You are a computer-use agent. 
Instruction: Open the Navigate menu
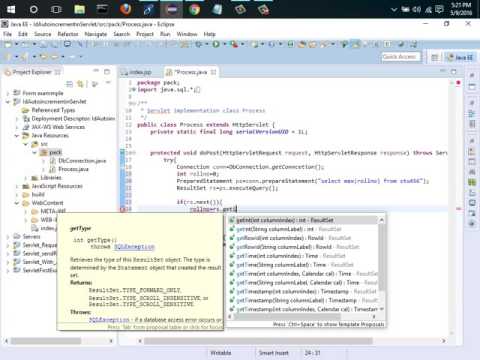pyautogui.click(x=96, y=34)
